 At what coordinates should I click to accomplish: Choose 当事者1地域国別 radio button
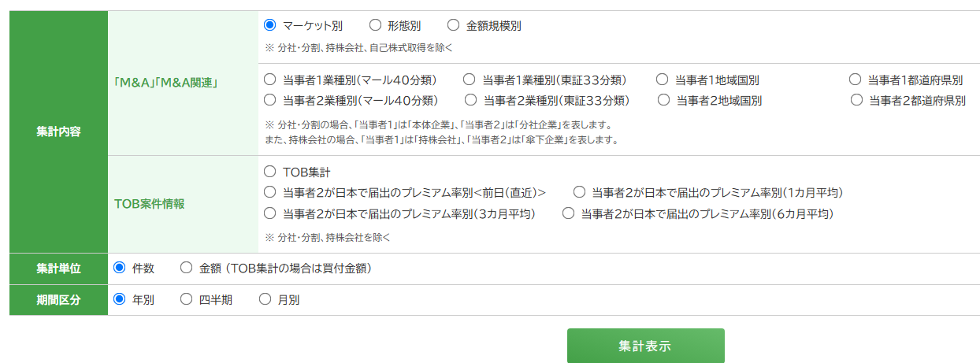tap(662, 80)
